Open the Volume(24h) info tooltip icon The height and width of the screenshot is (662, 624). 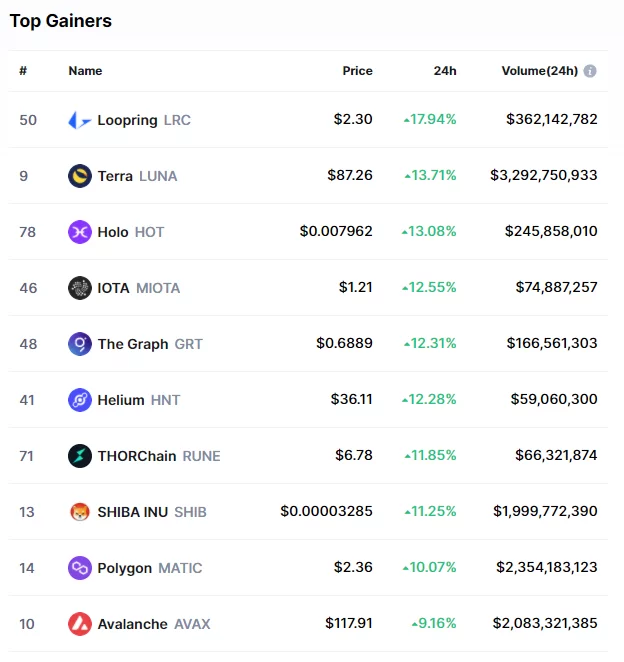(590, 71)
